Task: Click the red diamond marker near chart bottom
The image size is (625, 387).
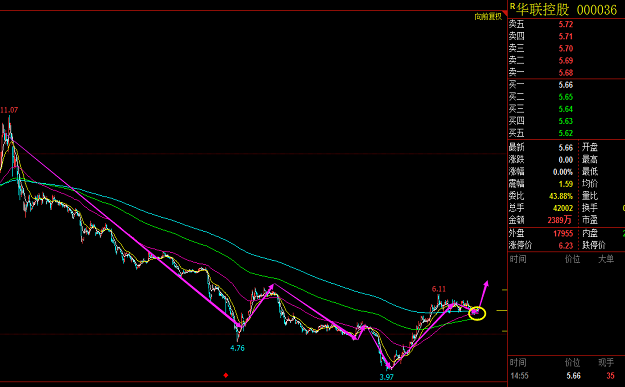Action: (x=226, y=375)
